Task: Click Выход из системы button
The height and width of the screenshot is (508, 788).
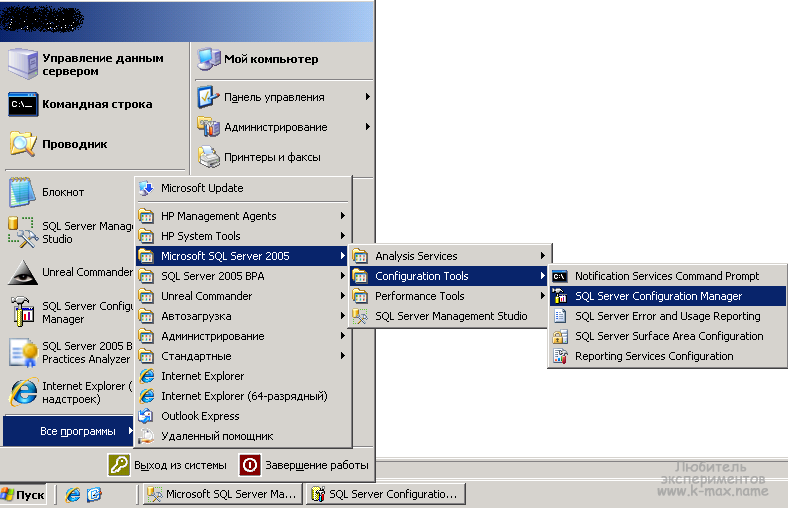Action: [x=168, y=465]
